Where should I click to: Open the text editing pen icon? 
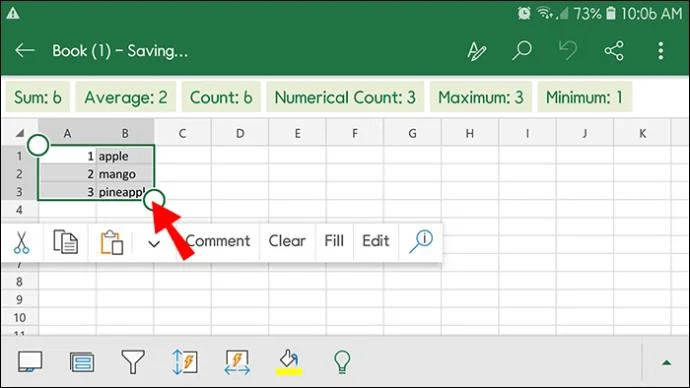477,51
